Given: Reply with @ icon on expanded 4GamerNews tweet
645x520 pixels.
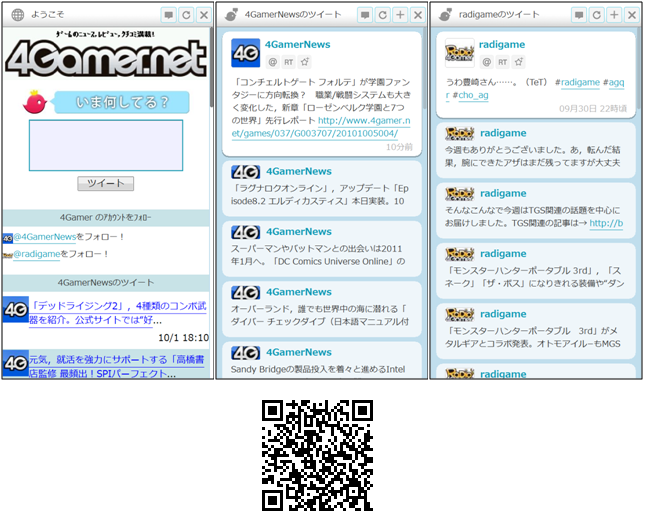Looking at the screenshot, I should click(273, 62).
